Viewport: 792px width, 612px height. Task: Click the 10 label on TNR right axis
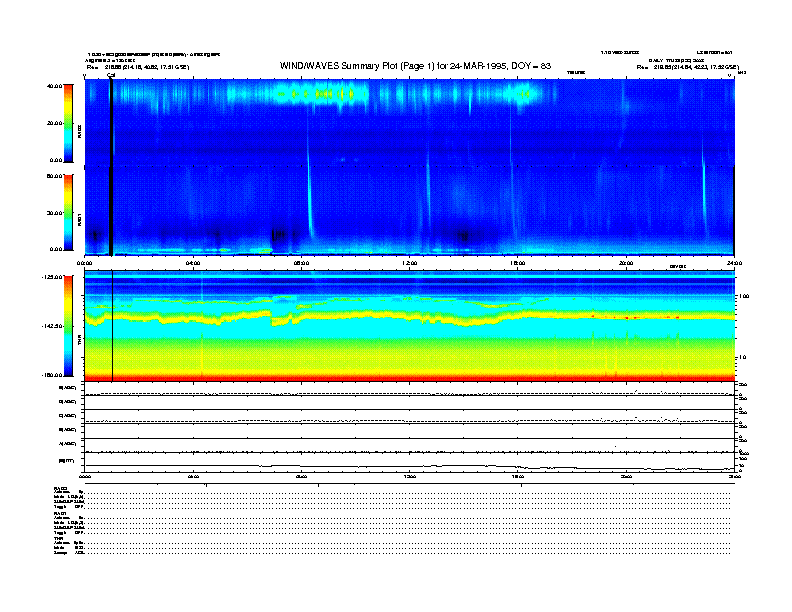pyautogui.click(x=742, y=358)
